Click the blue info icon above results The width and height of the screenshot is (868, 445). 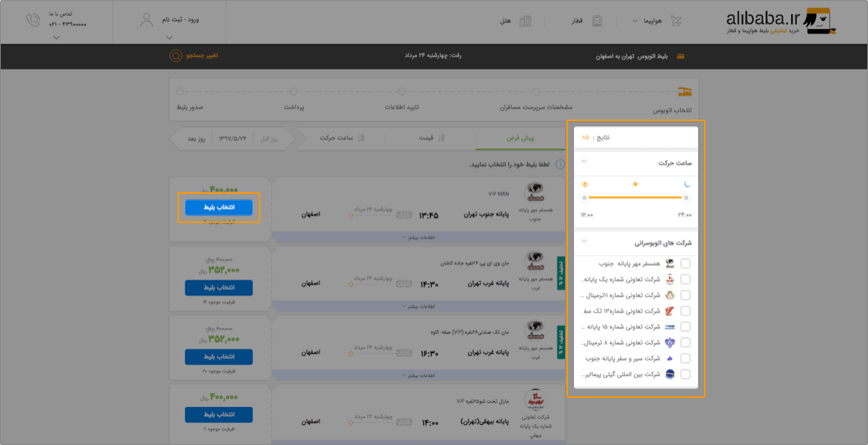(x=560, y=165)
